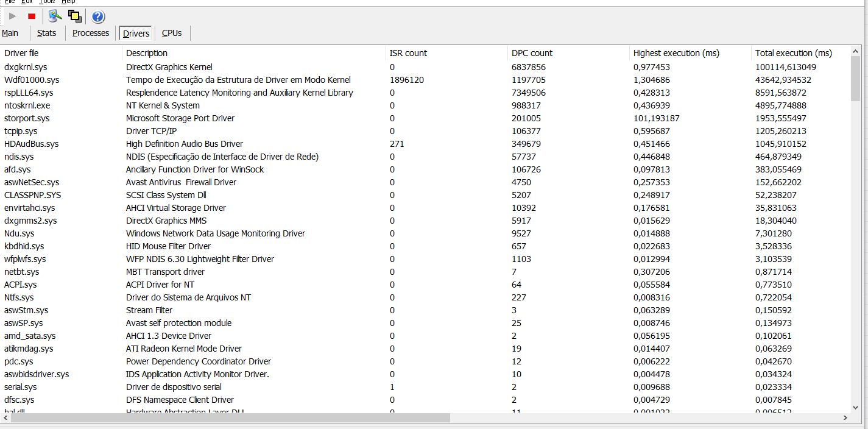Click the afd.sys driver file
Screen dimensions: 868x429
[x=17, y=169]
